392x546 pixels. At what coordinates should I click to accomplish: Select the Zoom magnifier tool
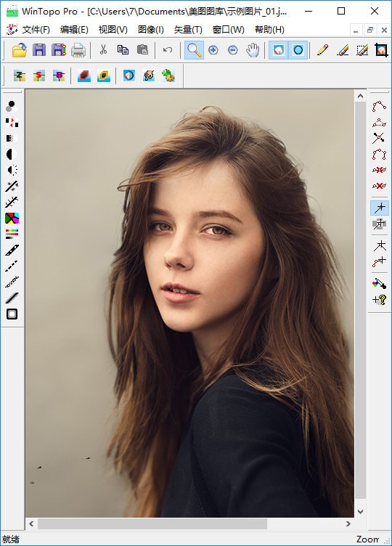pyautogui.click(x=194, y=50)
